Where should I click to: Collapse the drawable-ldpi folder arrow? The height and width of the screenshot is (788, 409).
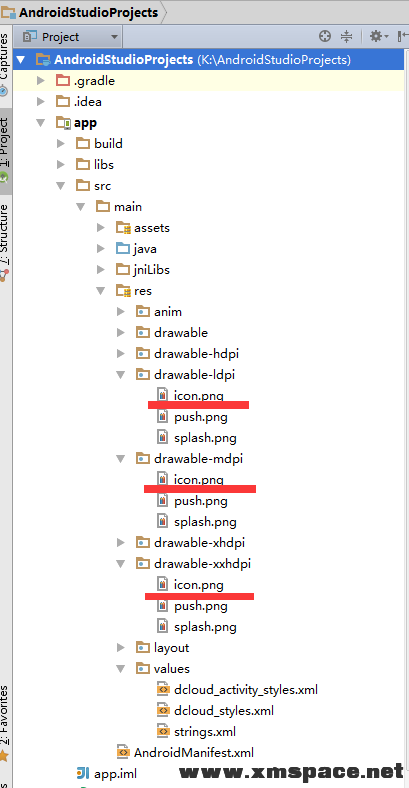tap(121, 375)
